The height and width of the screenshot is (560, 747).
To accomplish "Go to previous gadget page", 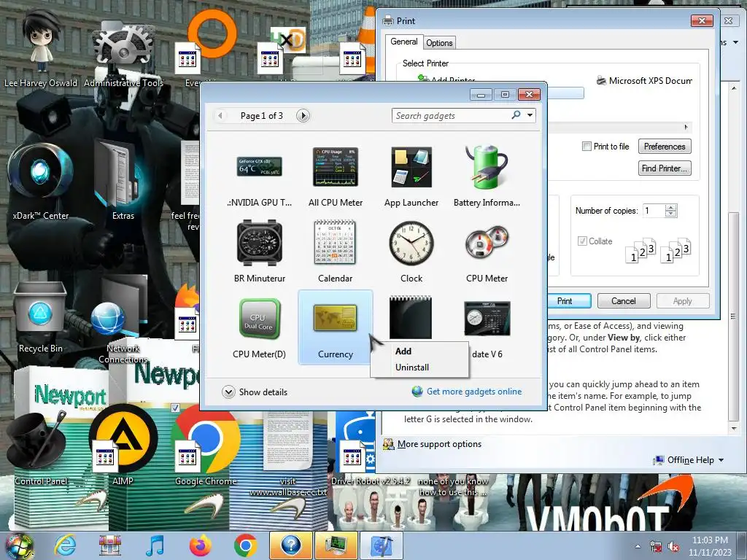I will [x=220, y=116].
